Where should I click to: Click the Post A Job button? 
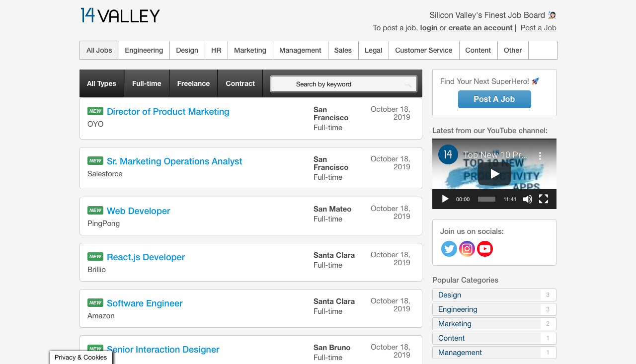(494, 99)
